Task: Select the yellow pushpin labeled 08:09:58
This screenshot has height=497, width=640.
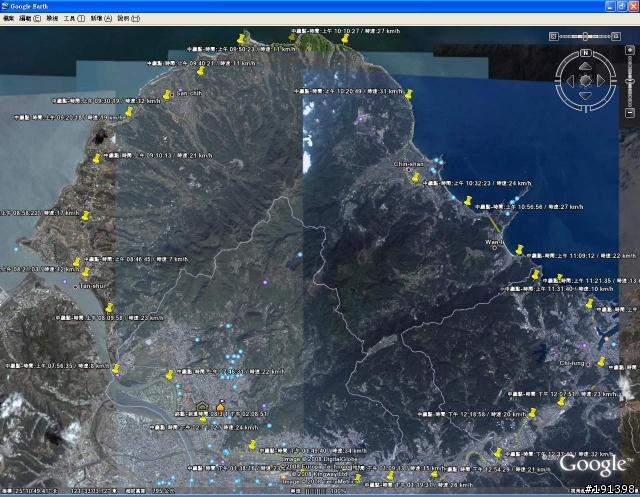Action: point(109,308)
